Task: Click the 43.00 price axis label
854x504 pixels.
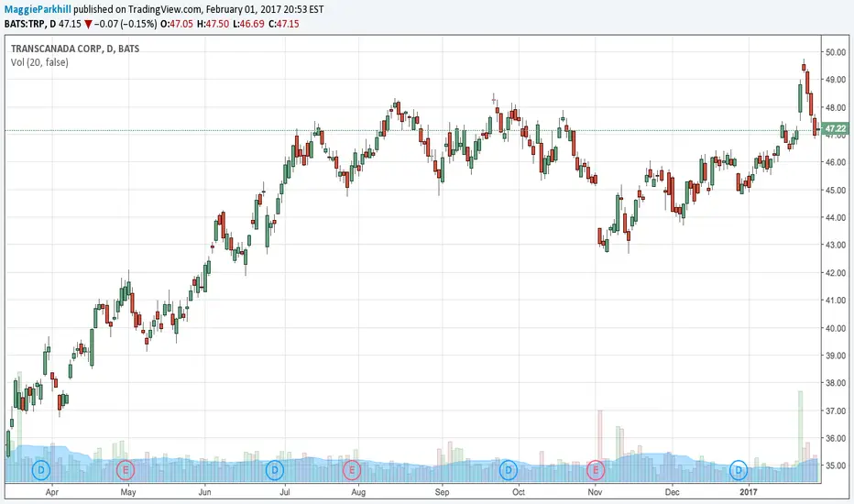Action: click(836, 246)
